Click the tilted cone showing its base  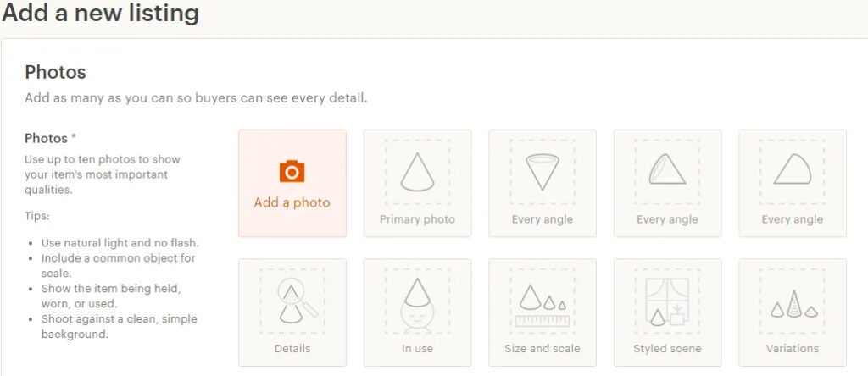point(667,169)
